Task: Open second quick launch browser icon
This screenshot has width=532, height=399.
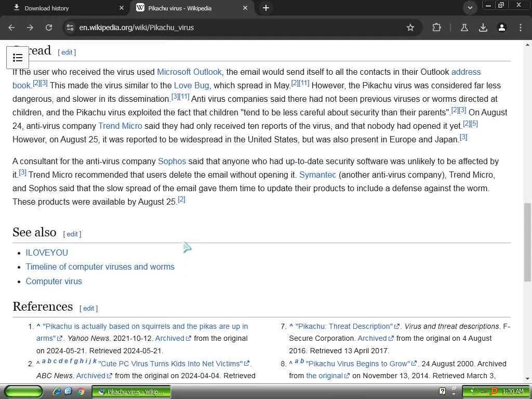Action: (x=68, y=392)
